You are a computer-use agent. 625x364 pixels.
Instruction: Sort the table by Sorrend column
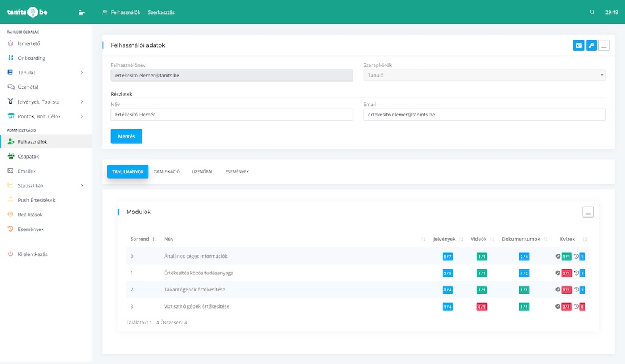coord(144,239)
